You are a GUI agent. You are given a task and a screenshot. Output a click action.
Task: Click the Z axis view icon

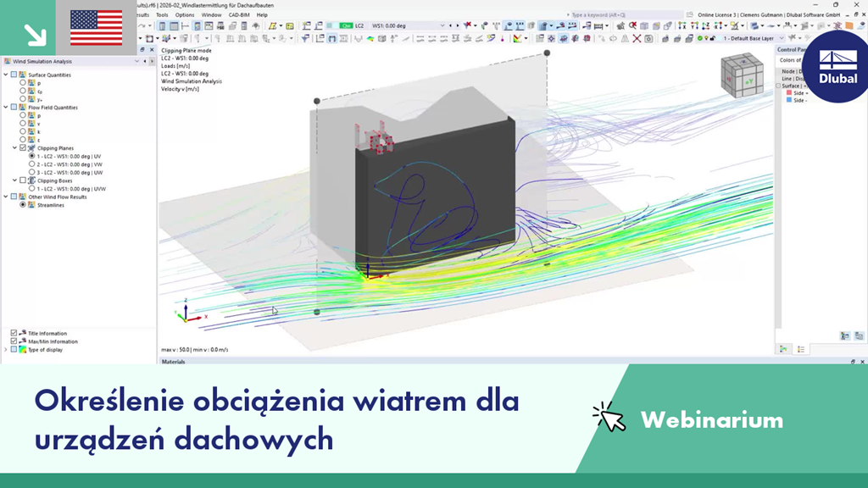(706, 26)
